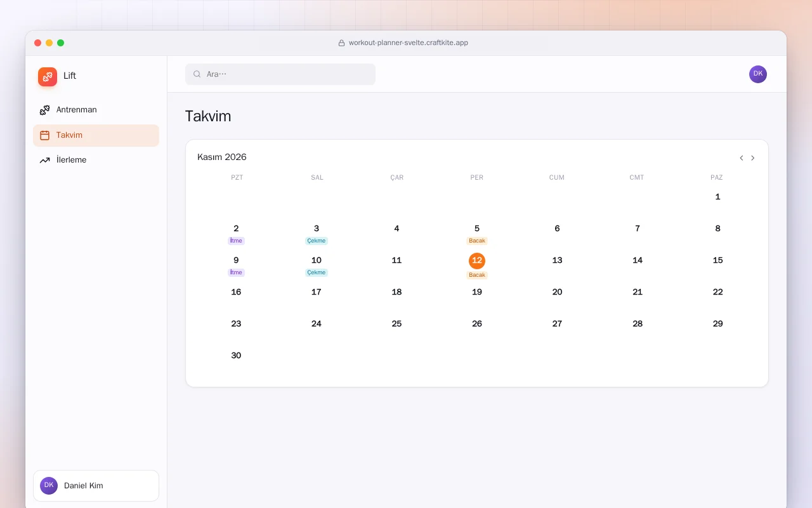The image size is (812, 508).
Task: Select day 29 in the calendar
Action: click(717, 324)
